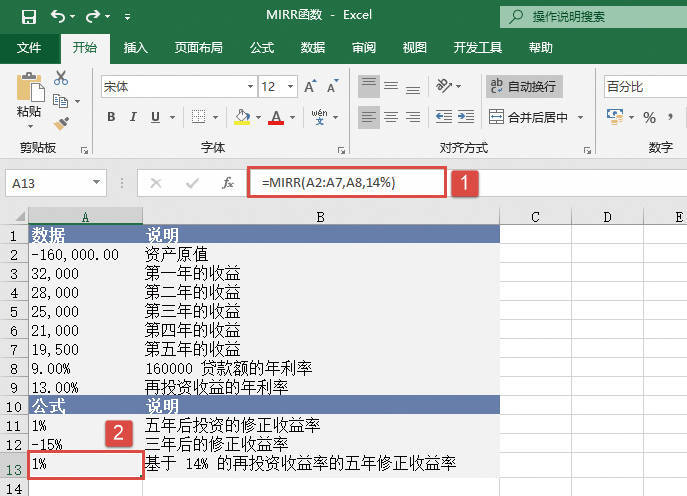Open the font name dropdown 宋体
The image size is (687, 496).
(x=249, y=87)
